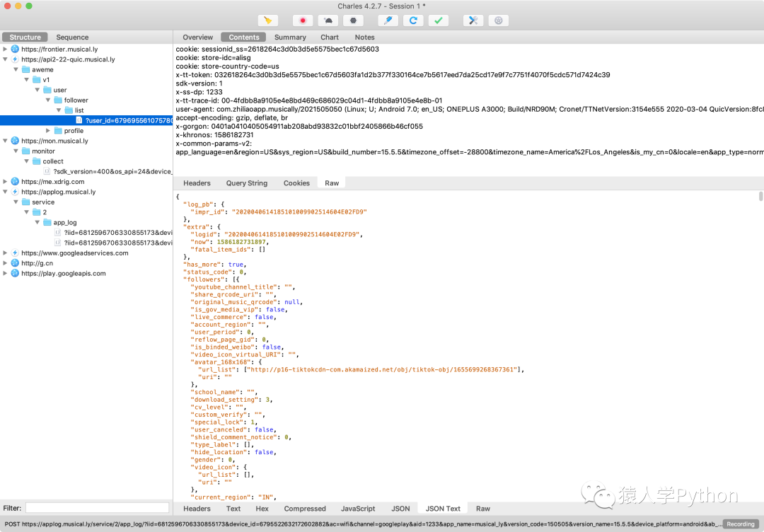The height and width of the screenshot is (532, 764).
Task: Collapse the applog.musical.ly host node
Action: tap(5, 192)
